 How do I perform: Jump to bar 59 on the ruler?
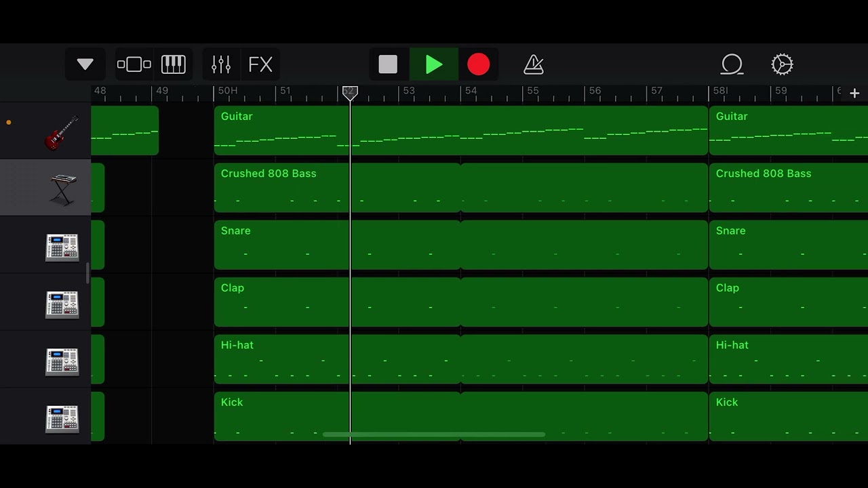click(781, 91)
